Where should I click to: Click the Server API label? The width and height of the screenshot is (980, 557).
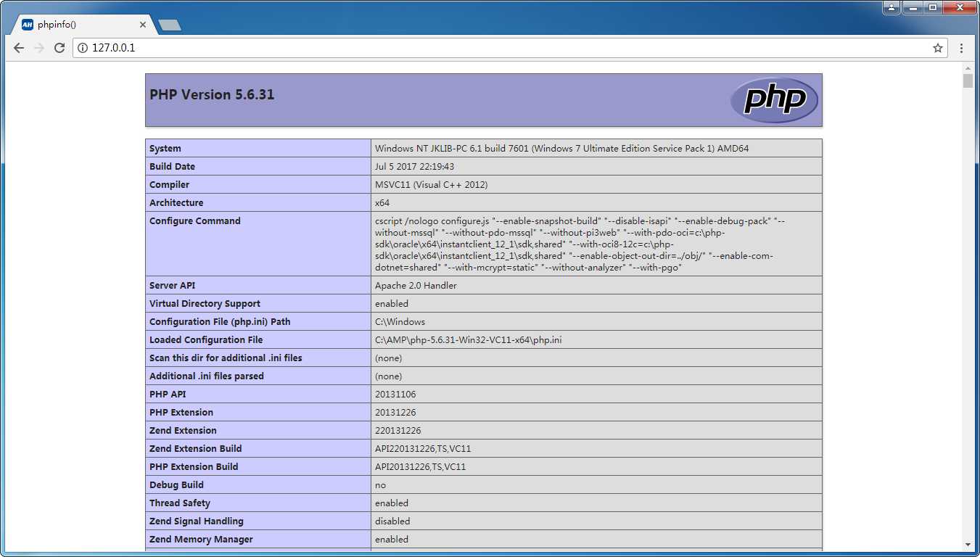[172, 286]
